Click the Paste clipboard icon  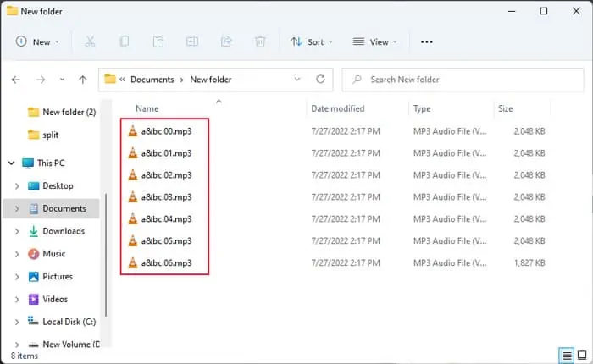[158, 41]
